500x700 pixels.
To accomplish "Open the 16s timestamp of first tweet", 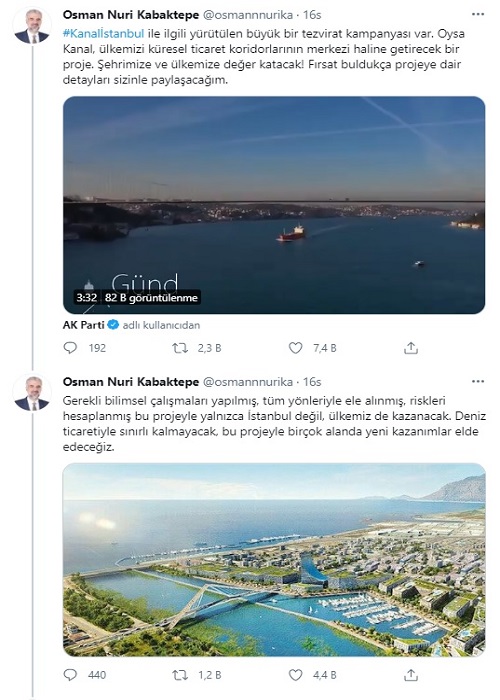I will pyautogui.click(x=312, y=15).
